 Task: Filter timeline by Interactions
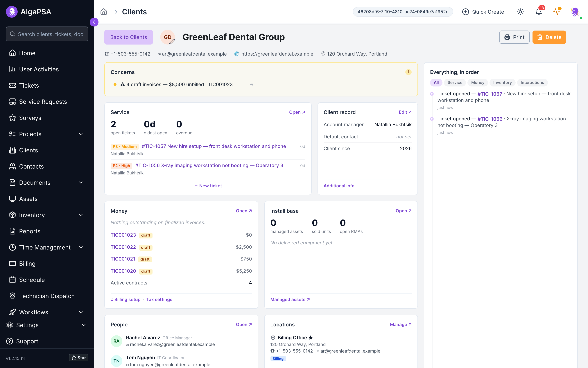click(532, 82)
